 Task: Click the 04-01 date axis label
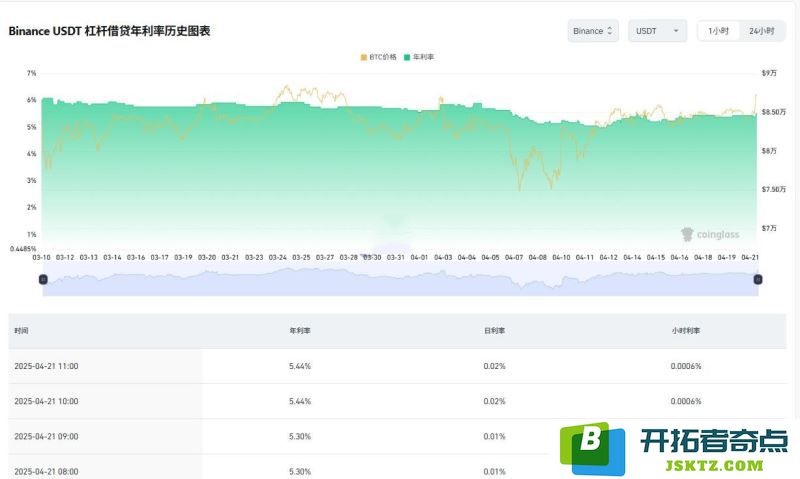tap(419, 258)
